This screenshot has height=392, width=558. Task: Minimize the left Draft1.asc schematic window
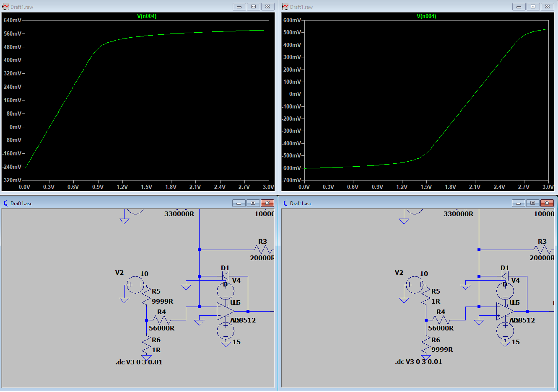pyautogui.click(x=239, y=203)
